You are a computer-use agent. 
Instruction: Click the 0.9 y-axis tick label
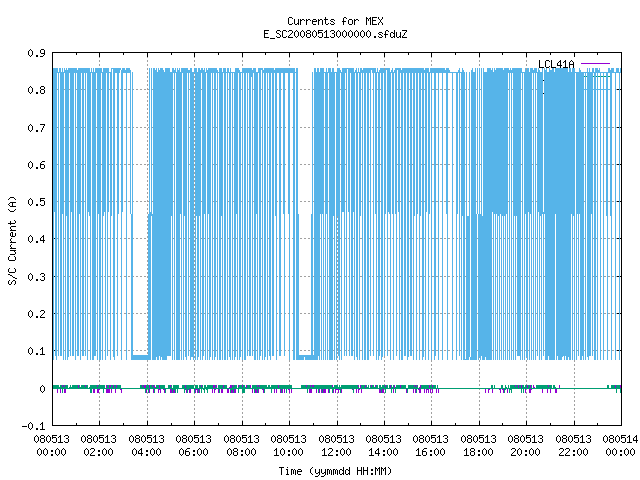point(37,53)
